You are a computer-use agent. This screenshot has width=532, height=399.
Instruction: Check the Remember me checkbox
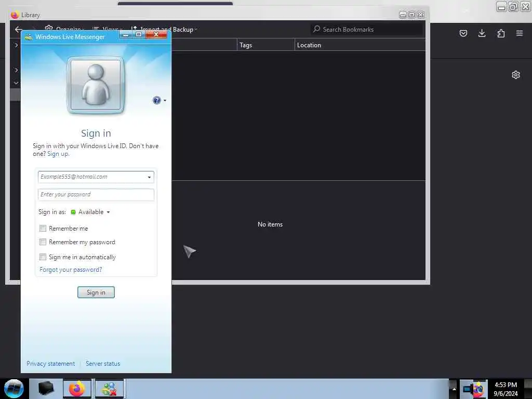tap(43, 229)
